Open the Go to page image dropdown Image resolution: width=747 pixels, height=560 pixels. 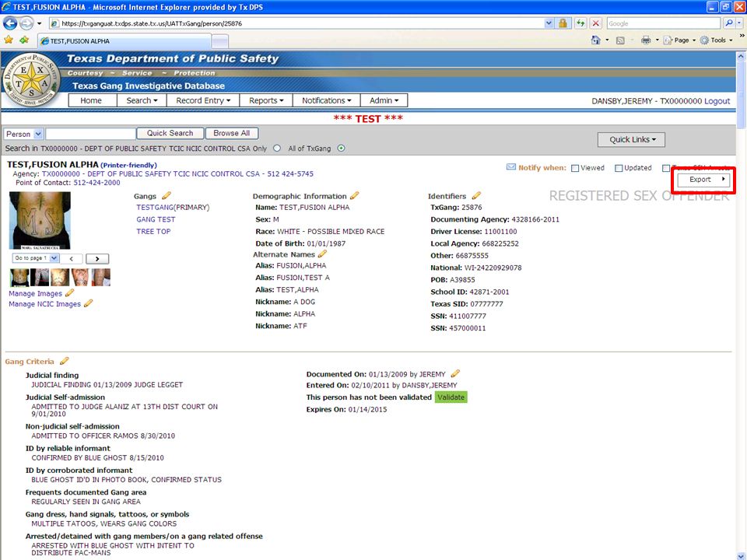[36, 258]
